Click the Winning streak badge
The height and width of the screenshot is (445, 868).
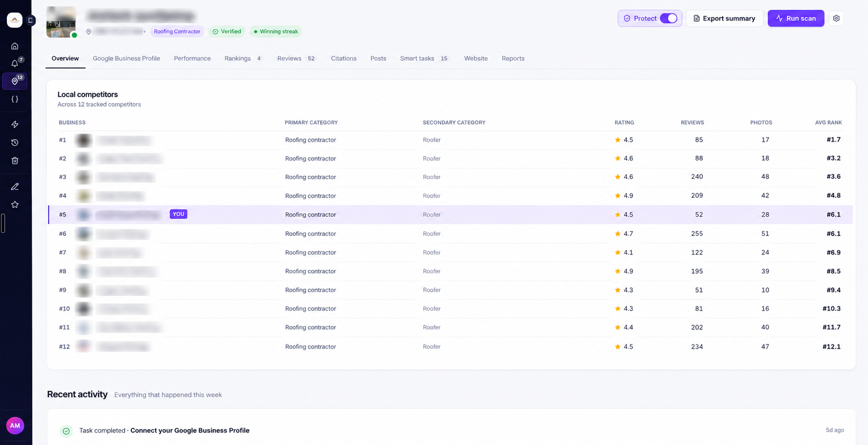276,31
